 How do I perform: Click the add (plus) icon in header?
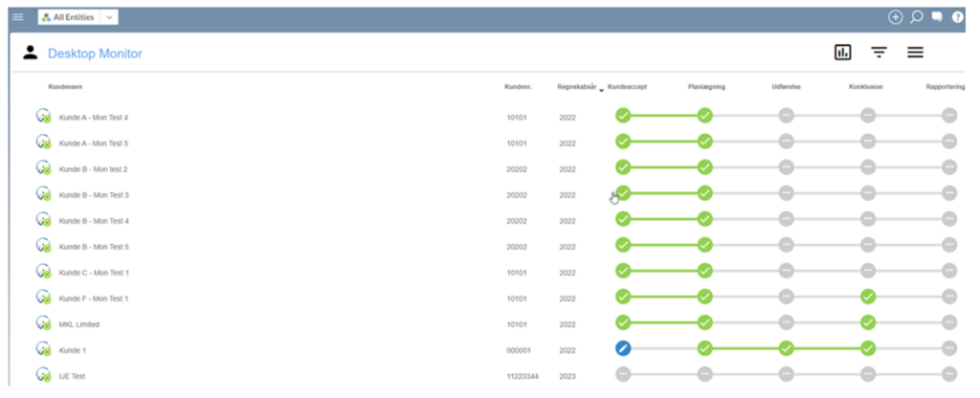[x=895, y=17]
